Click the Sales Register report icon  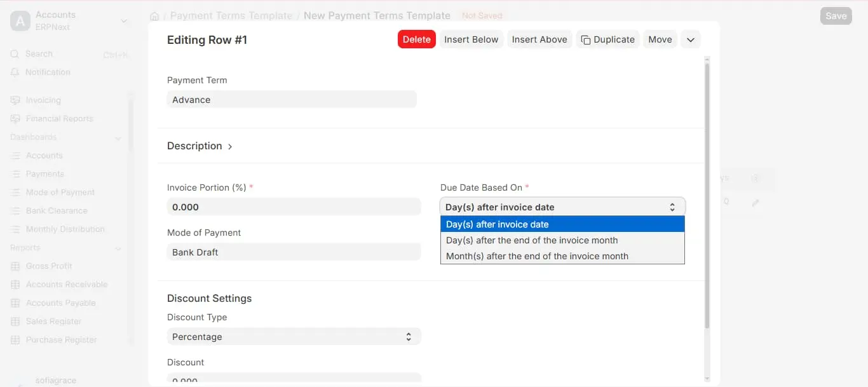click(15, 322)
